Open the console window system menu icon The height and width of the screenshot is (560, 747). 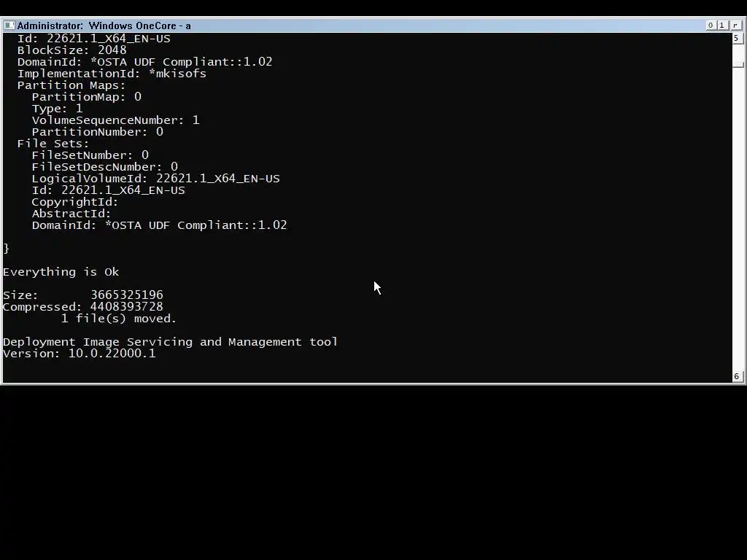9,26
